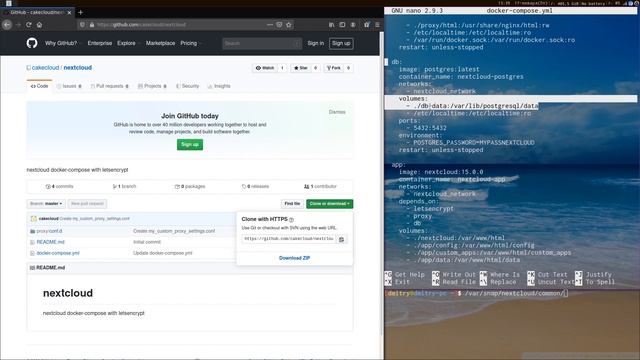Viewport: 640px width, 360px height.
Task: Go back with the browser back arrow
Action: coord(7,24)
